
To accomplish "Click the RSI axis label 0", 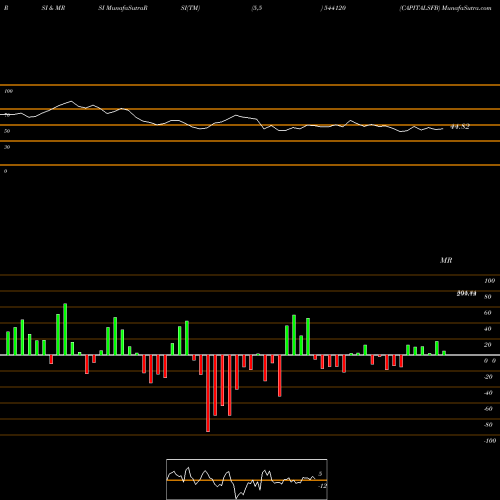I will tap(5, 171).
